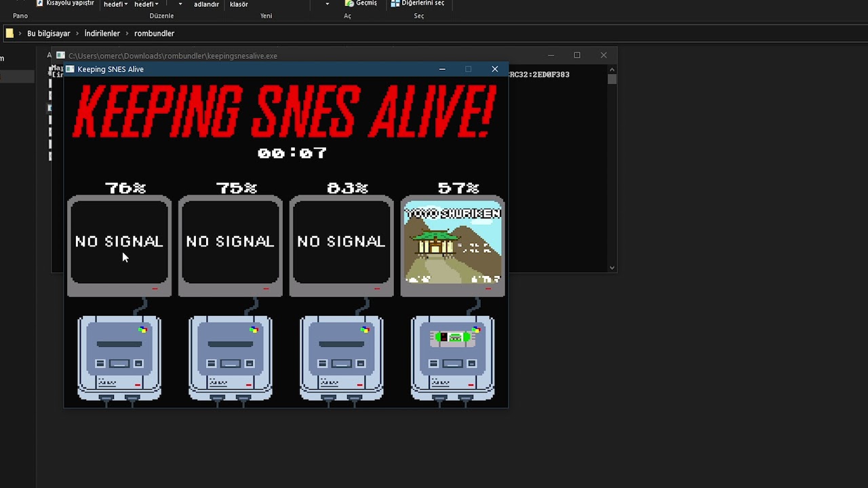Click the console window scrollbar thumb
The width and height of the screenshot is (868, 488).
[x=612, y=79]
